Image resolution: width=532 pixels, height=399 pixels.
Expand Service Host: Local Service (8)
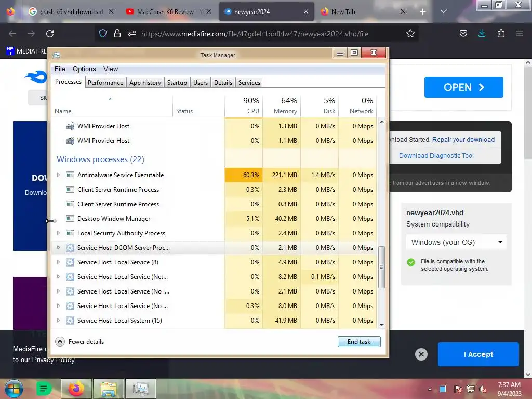point(58,262)
